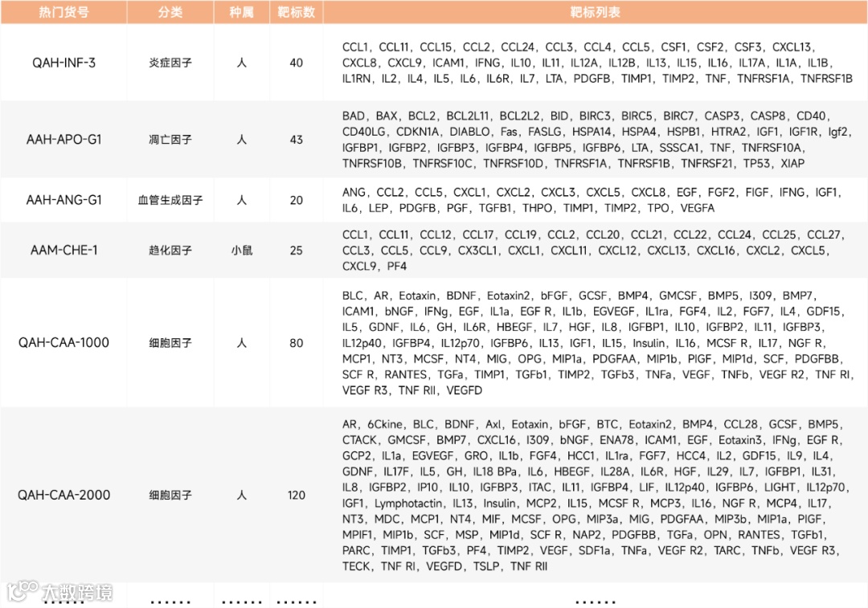Click the 靶标列表 column header

tap(595, 12)
